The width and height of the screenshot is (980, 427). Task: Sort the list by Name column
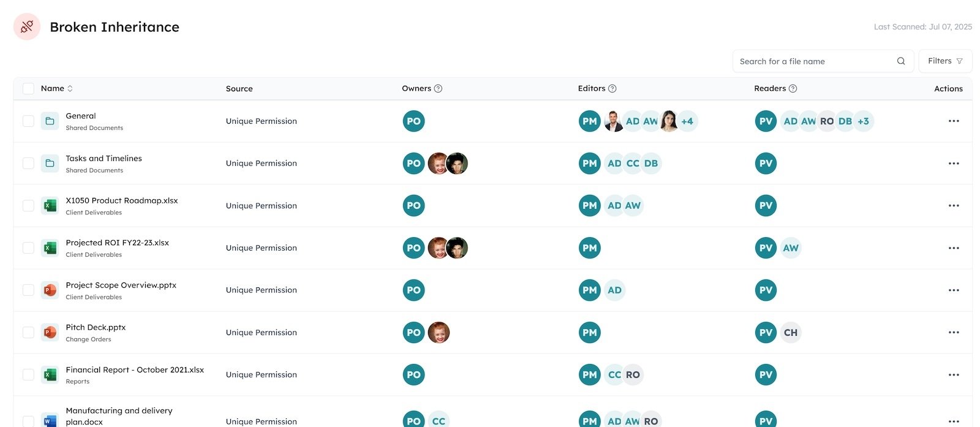click(70, 89)
